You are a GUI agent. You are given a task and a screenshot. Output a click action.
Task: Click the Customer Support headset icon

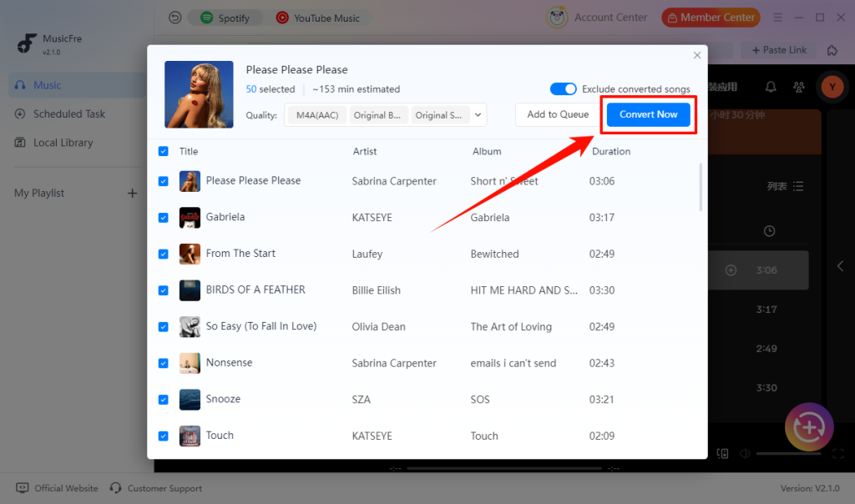click(115, 488)
